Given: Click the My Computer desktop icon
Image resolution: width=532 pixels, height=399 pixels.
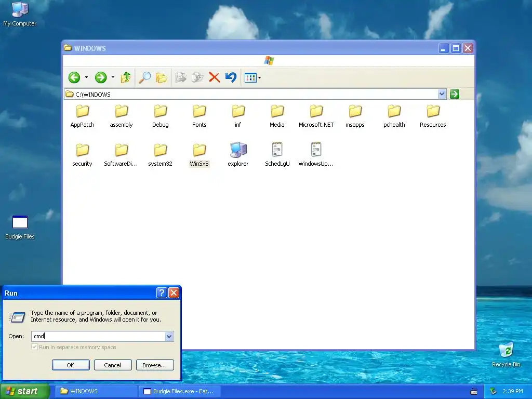Looking at the screenshot, I should coord(20,14).
